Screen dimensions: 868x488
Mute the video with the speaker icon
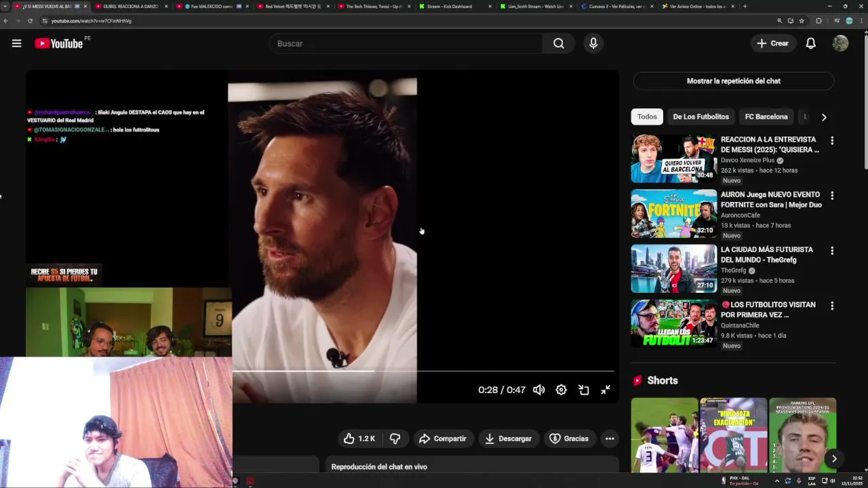[x=538, y=390]
